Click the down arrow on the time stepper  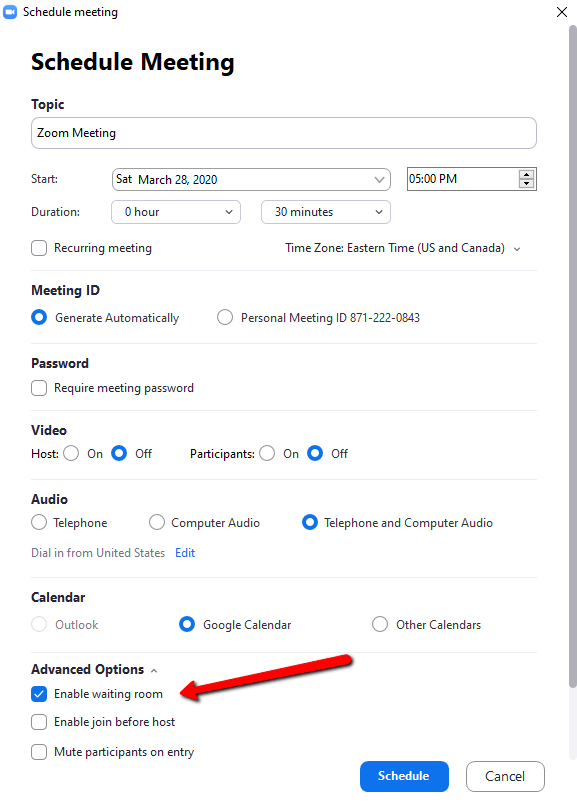[527, 183]
